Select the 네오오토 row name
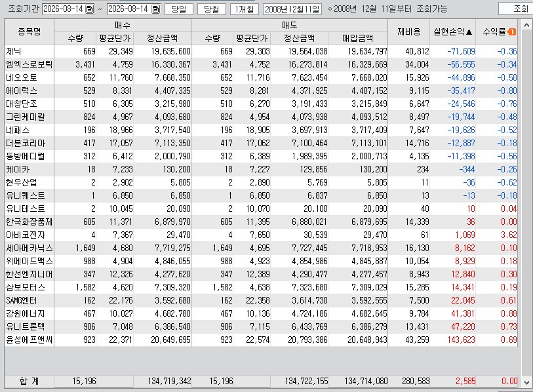This screenshot has height=392, width=533. coord(22,77)
